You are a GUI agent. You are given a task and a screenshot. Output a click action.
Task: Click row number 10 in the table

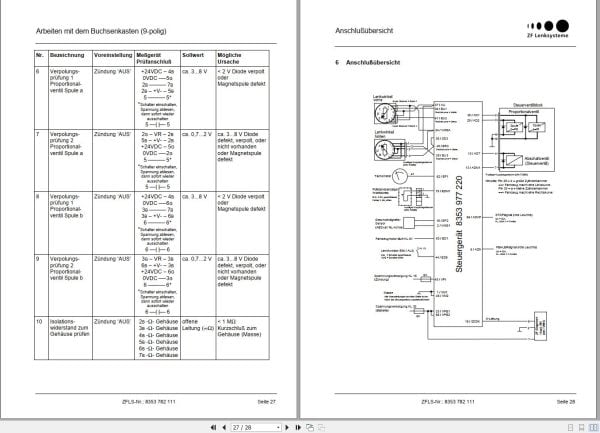coord(39,322)
